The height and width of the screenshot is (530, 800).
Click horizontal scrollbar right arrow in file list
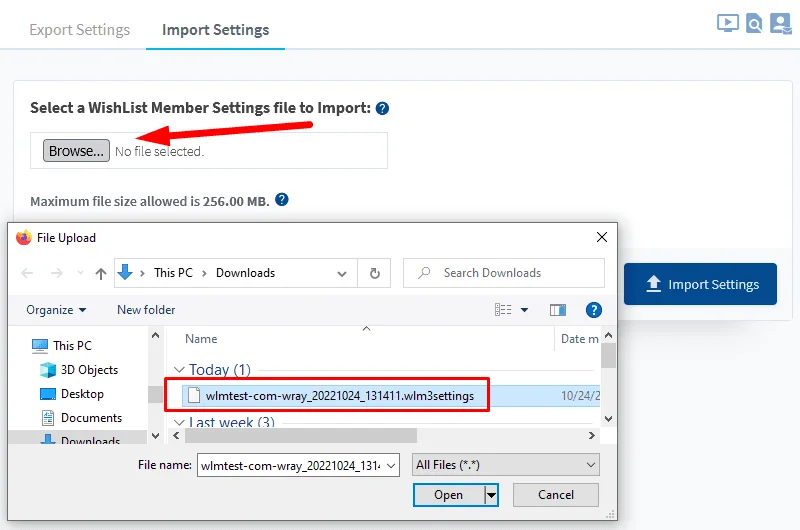click(591, 436)
